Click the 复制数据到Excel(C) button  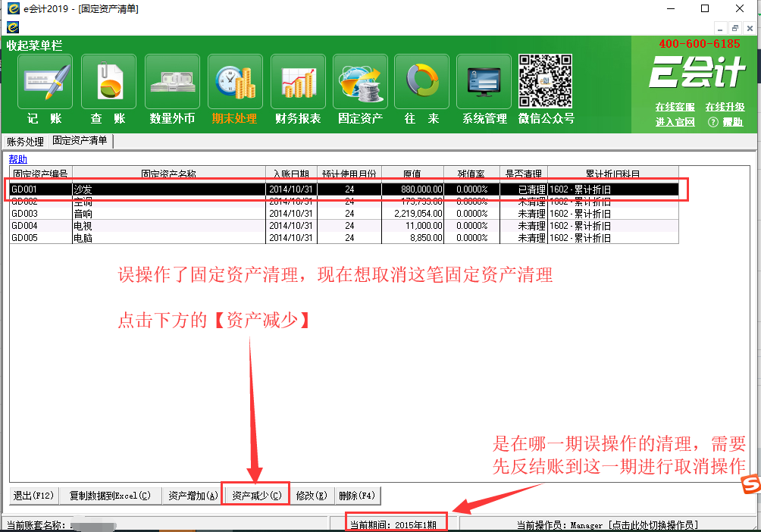(x=110, y=496)
